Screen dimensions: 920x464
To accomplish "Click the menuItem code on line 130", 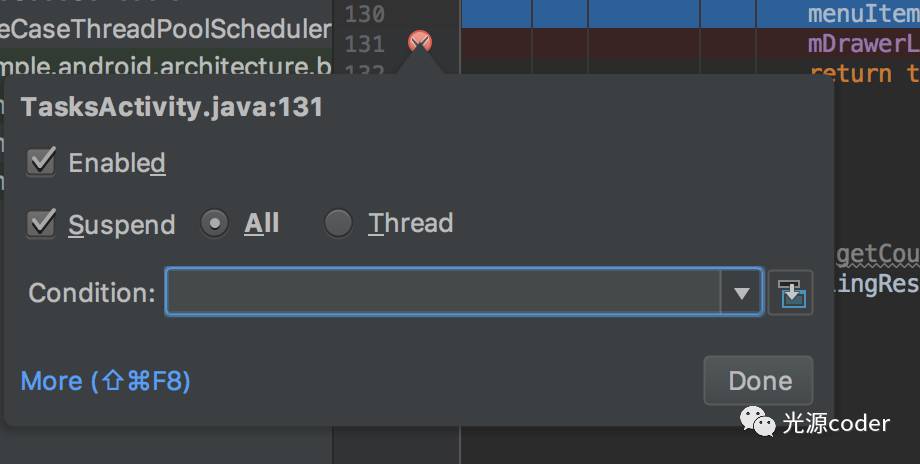I will pos(864,13).
